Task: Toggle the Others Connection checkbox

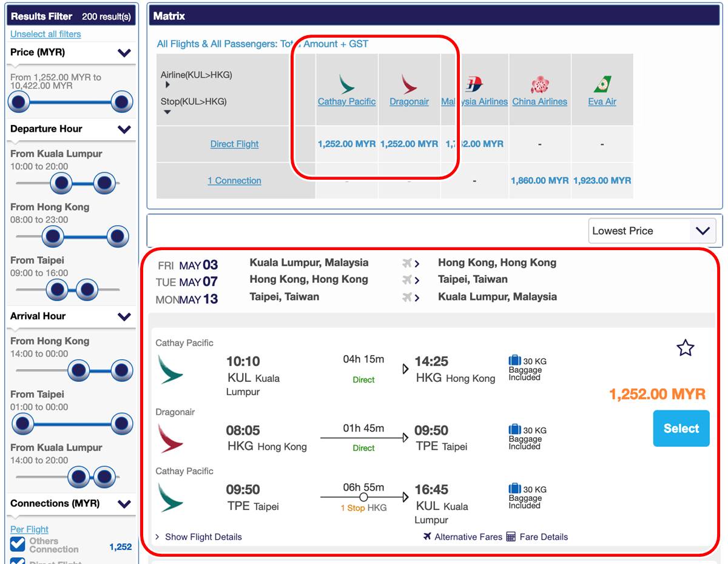Action: click(18, 543)
